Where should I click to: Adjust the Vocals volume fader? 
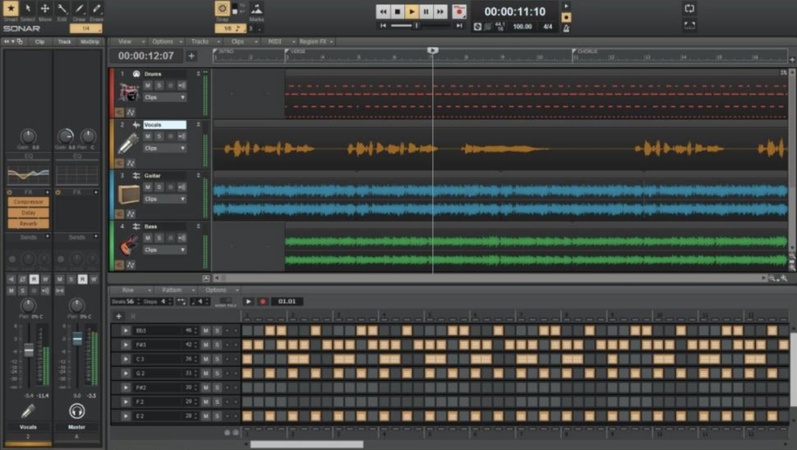point(28,350)
